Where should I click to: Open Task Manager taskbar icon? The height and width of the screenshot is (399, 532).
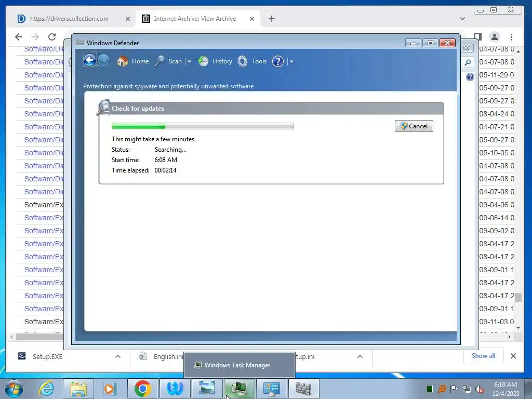(x=239, y=389)
